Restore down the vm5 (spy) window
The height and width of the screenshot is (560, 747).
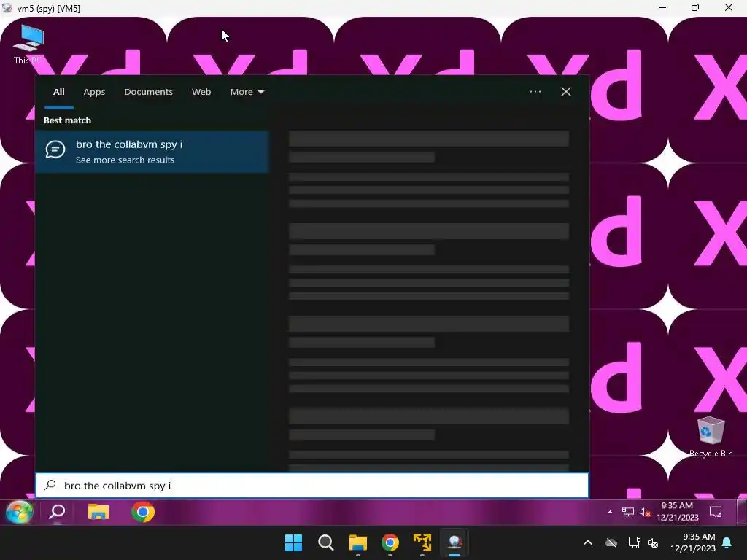coord(695,7)
